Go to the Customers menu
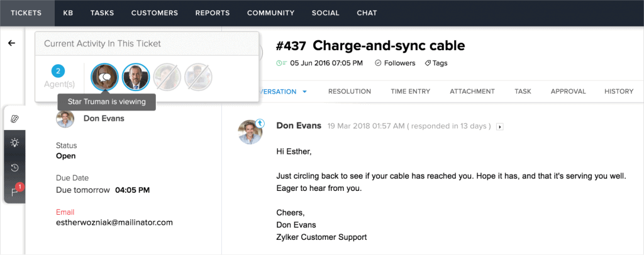This screenshot has height=255, width=644. click(155, 13)
